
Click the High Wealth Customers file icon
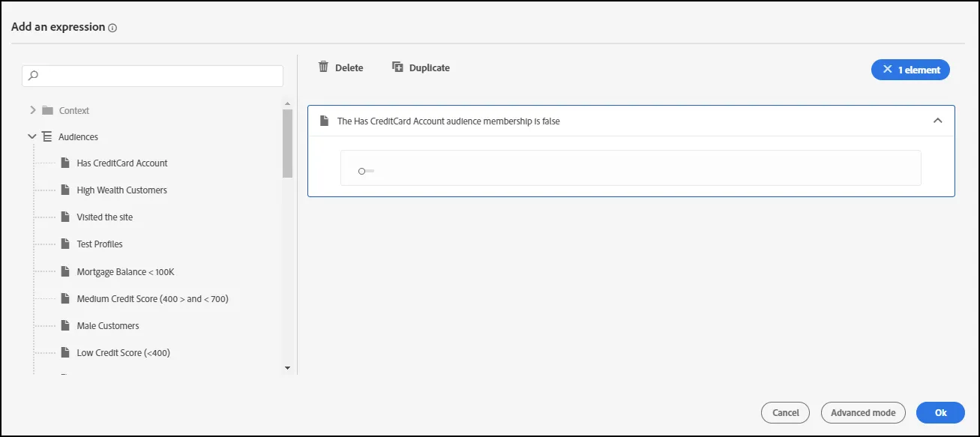click(x=65, y=190)
